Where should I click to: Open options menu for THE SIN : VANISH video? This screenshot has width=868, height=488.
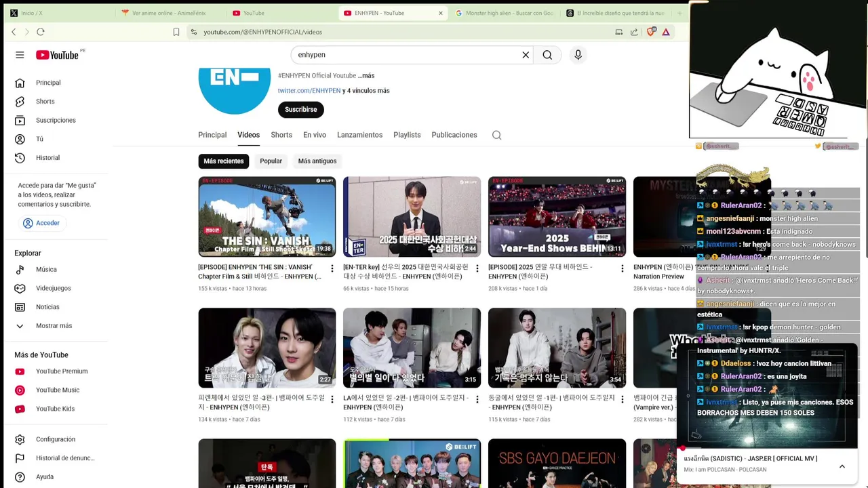click(x=332, y=269)
